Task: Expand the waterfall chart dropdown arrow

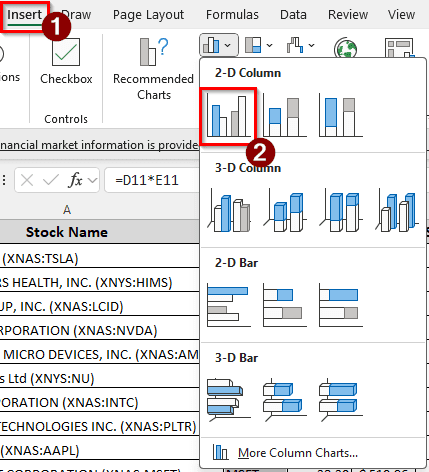Action: coord(311,45)
